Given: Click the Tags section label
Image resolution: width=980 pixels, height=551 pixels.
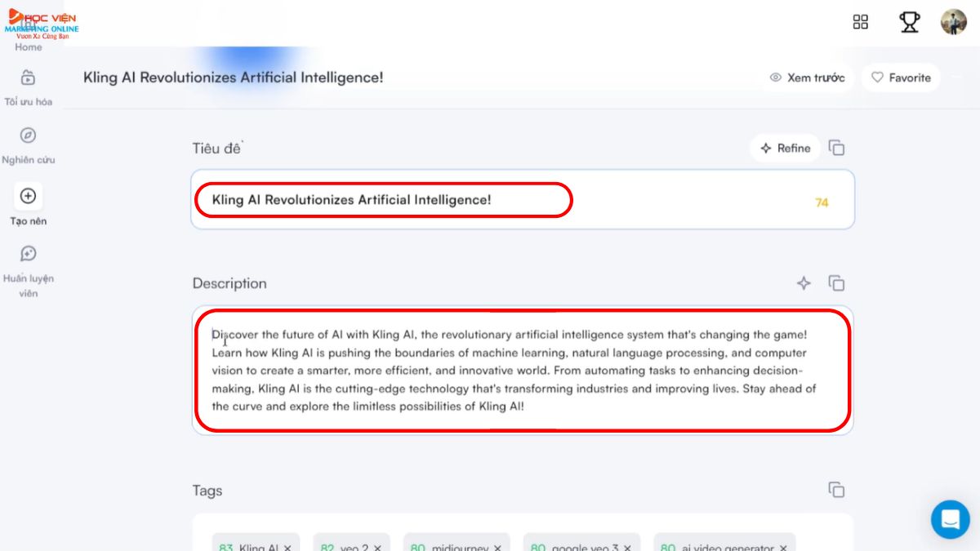Looking at the screenshot, I should click(x=207, y=491).
